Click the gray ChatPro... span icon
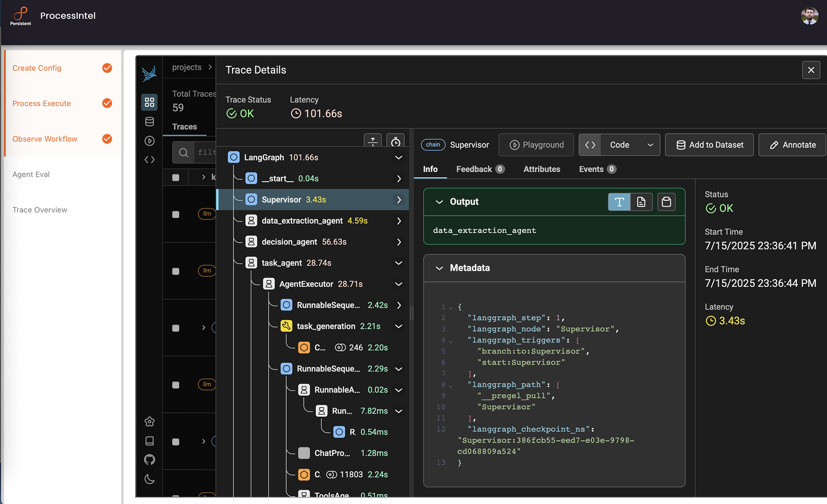 [304, 453]
